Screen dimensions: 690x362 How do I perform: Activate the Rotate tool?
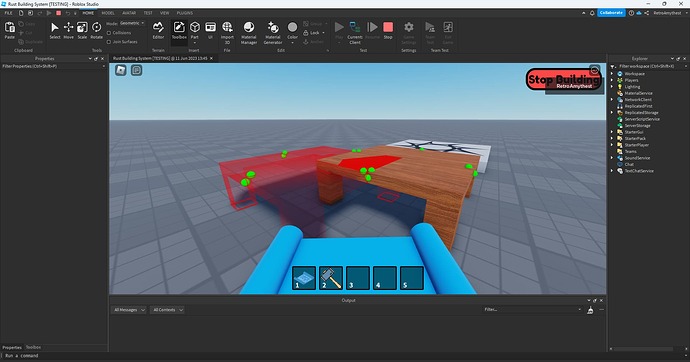pyautogui.click(x=96, y=28)
